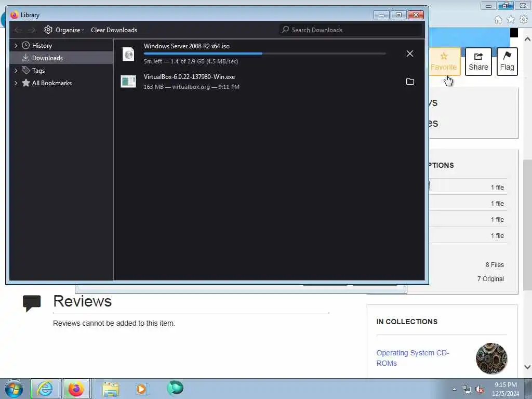
Task: Click the Favorite button on the page
Action: click(x=445, y=62)
